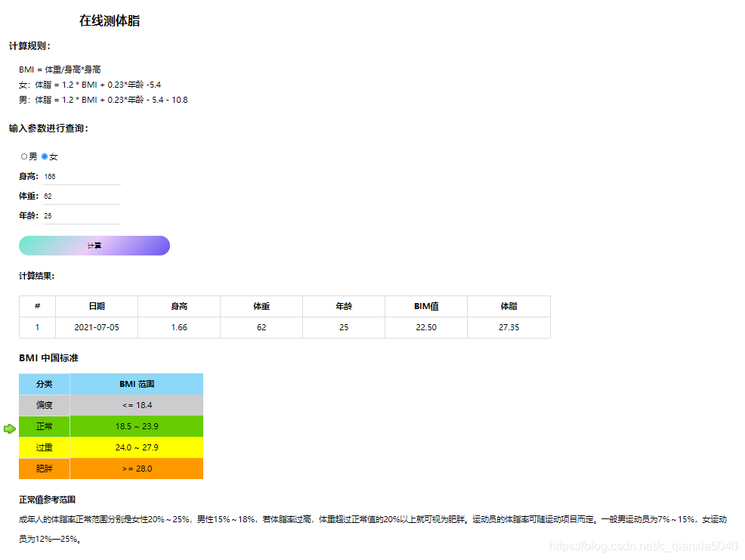745x560 pixels.
Task: Click the male body fat formula line
Action: [x=103, y=100]
